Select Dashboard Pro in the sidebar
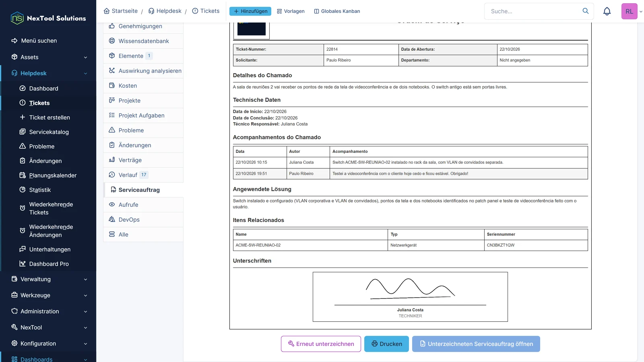644x362 pixels. (x=49, y=264)
